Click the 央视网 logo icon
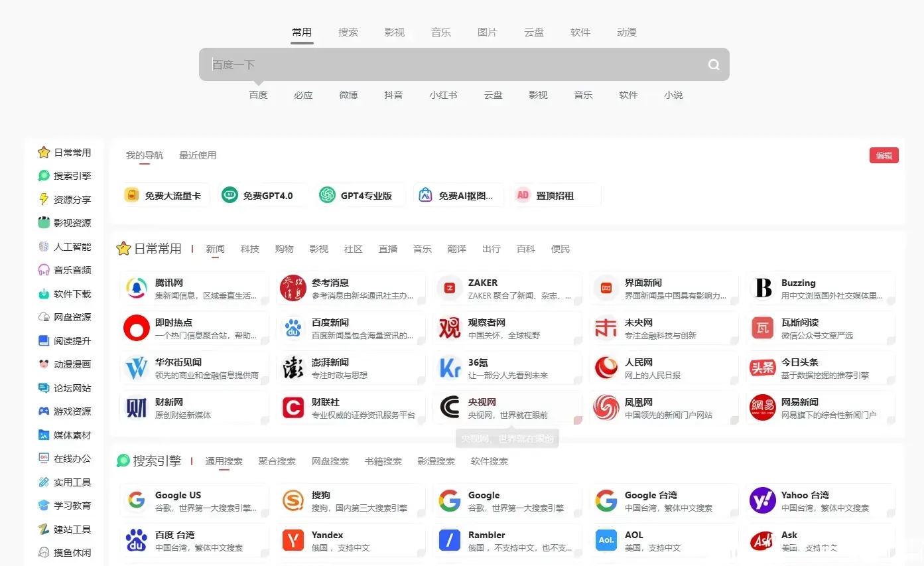The image size is (924, 566). click(x=450, y=408)
